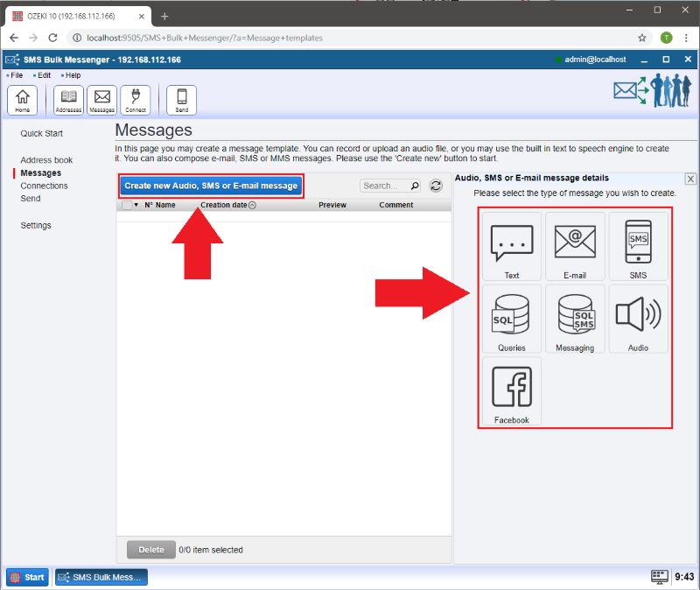Pick the SMS message type icon
Image resolution: width=700 pixels, height=590 pixels.
638,246
